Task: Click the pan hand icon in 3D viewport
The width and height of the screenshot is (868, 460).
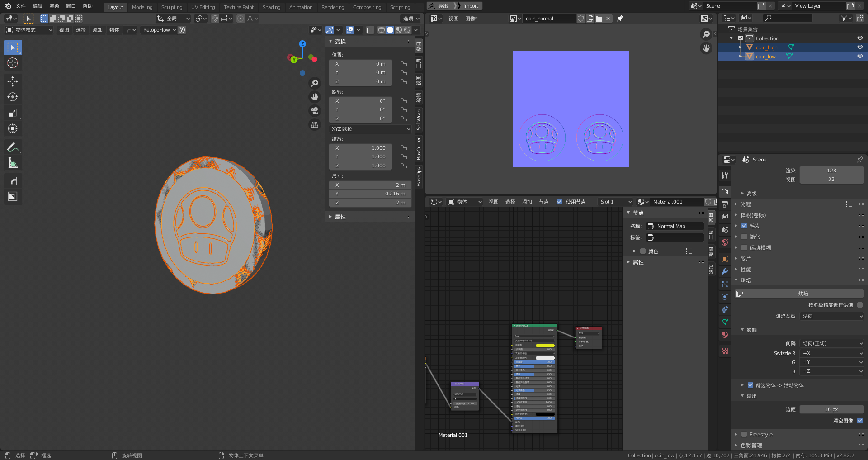Action: pyautogui.click(x=315, y=97)
